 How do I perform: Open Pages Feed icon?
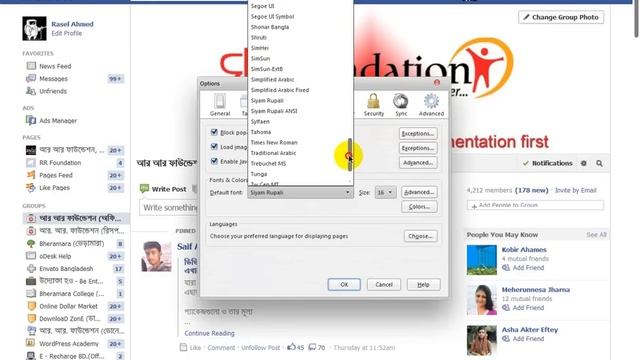point(31,175)
